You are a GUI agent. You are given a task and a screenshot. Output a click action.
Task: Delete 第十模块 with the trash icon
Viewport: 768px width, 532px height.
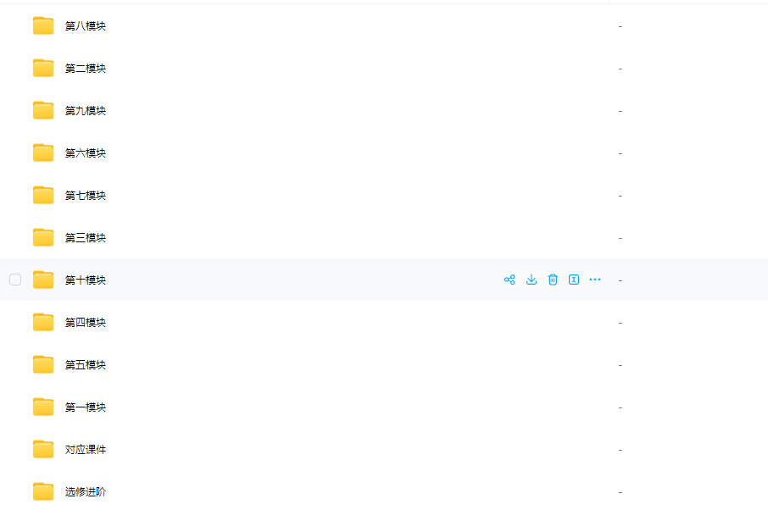coord(553,280)
